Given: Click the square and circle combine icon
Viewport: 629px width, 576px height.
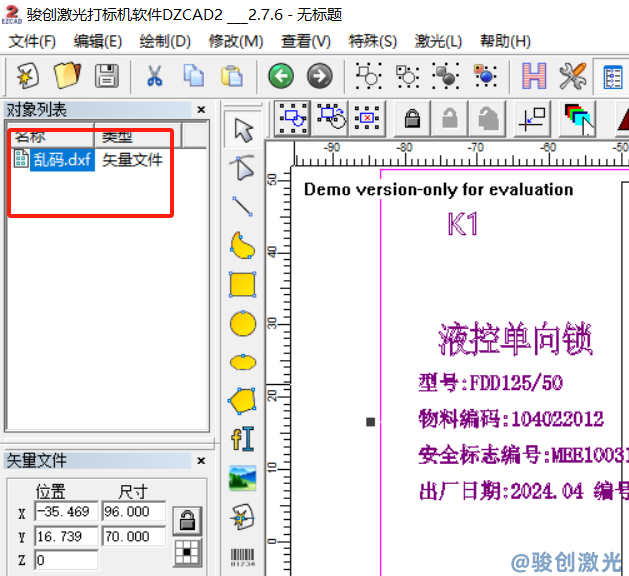Looking at the screenshot, I should pos(369,75).
